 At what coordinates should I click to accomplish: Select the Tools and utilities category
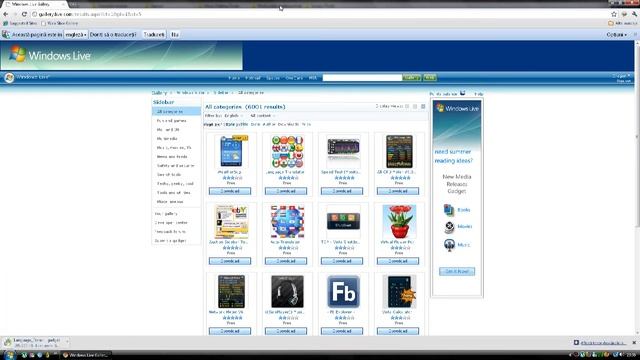(173, 193)
